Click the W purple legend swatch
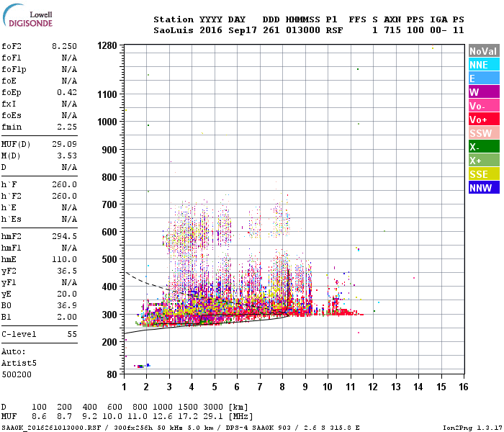The image size is (504, 432). (x=484, y=92)
